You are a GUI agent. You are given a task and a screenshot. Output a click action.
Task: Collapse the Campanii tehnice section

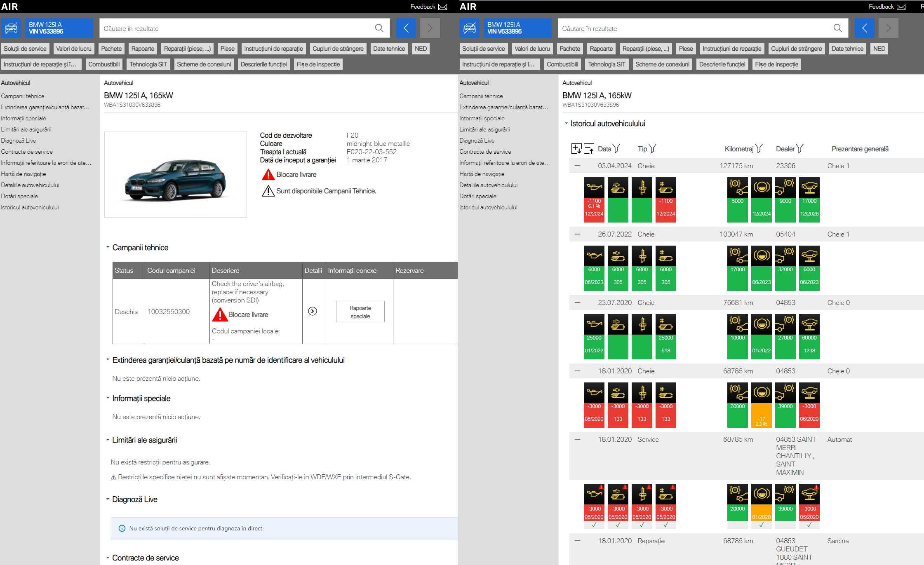[108, 247]
